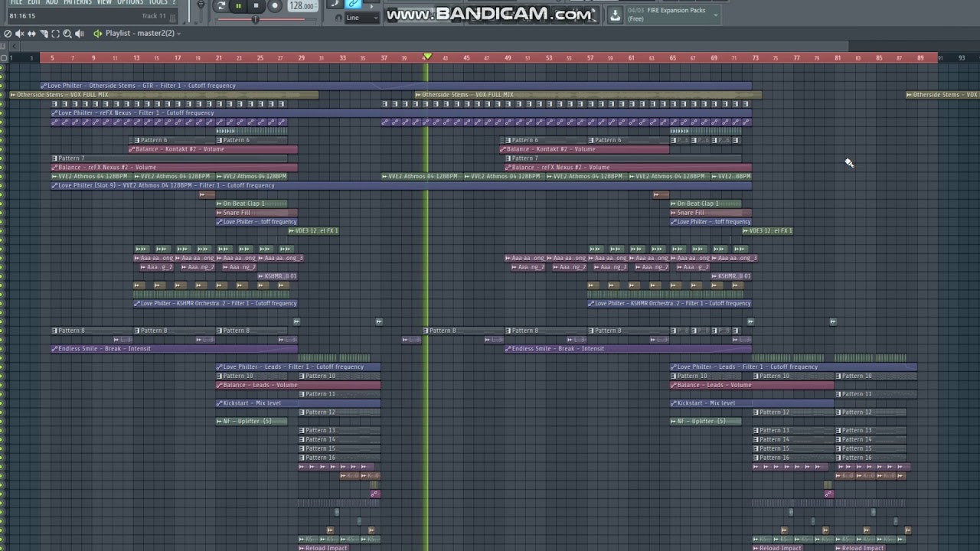Viewport: 980px width, 551px height.
Task: Open the PATTERNS menu
Action: (x=77, y=2)
